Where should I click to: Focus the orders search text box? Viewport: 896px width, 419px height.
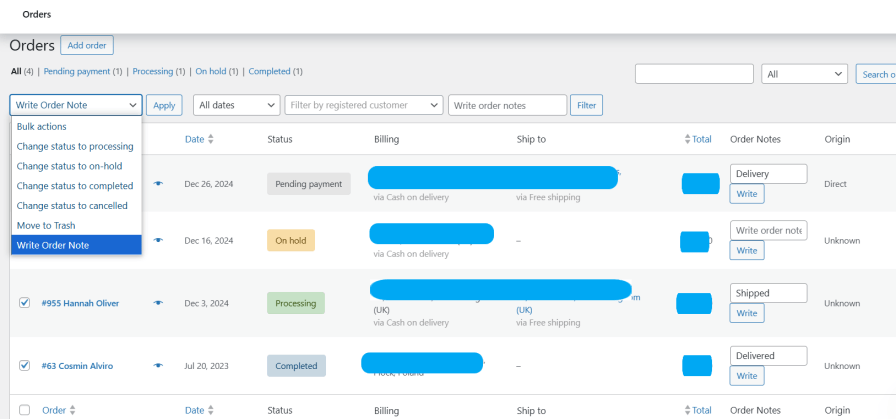pos(694,74)
